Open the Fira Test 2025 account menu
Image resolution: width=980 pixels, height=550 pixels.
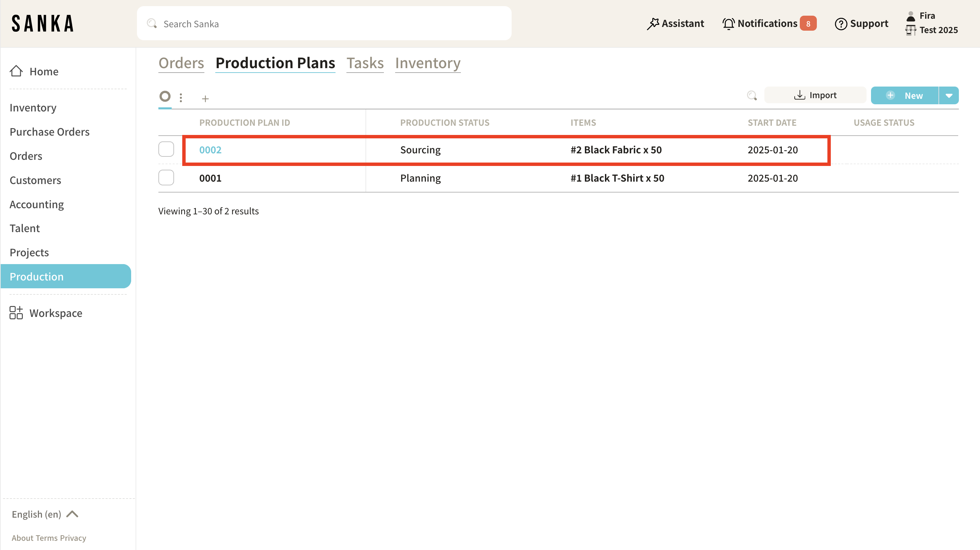click(931, 23)
